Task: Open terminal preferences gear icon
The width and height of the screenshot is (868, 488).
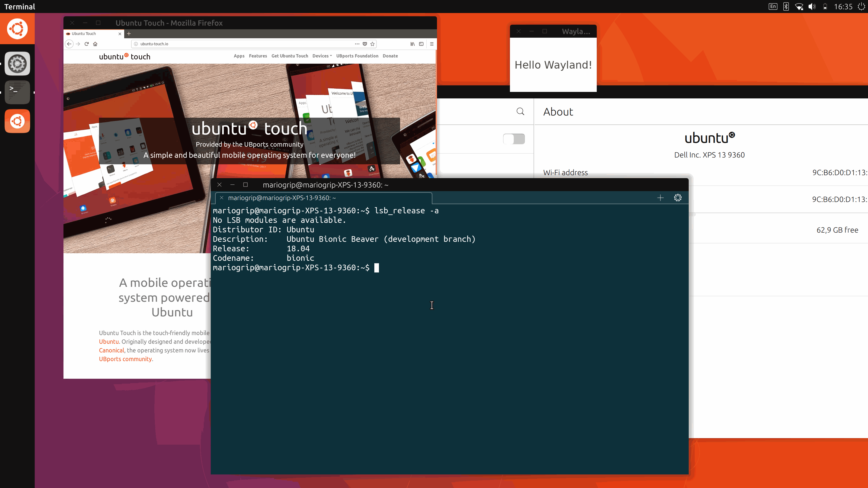Action: [678, 198]
